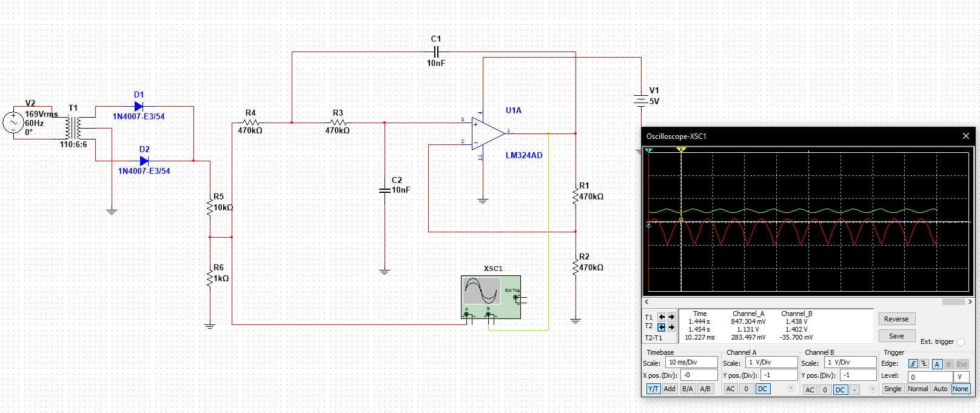This screenshot has width=980, height=413.
Task: Select the Add timebase mode
Action: [670, 389]
